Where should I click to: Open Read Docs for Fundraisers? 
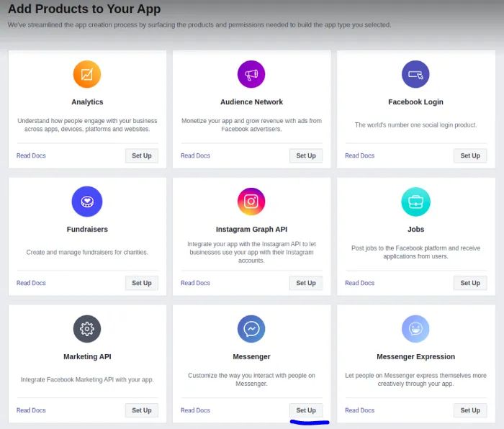[31, 283]
